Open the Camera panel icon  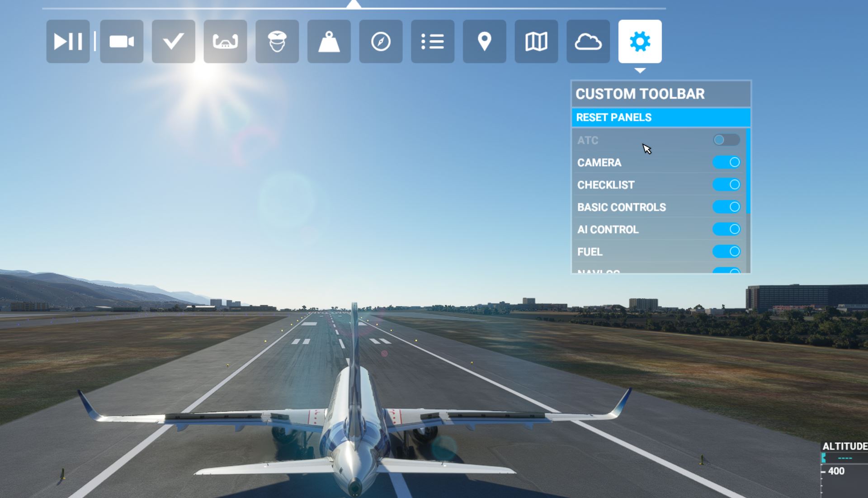(x=122, y=42)
